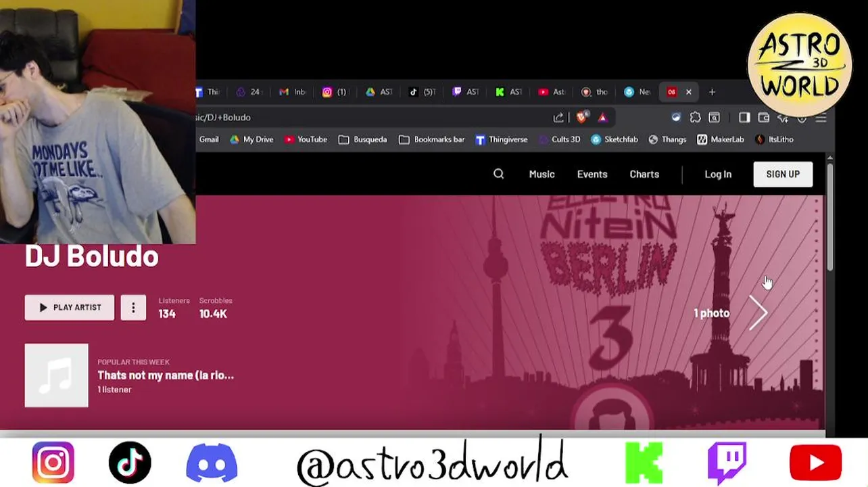
Task: Open the Sketchfab bookmark
Action: coord(614,139)
